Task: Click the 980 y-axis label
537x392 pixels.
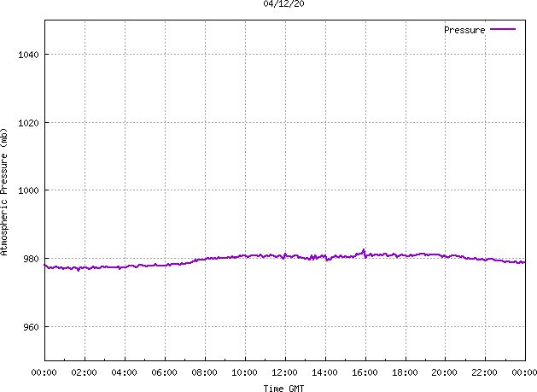Action: click(32, 259)
